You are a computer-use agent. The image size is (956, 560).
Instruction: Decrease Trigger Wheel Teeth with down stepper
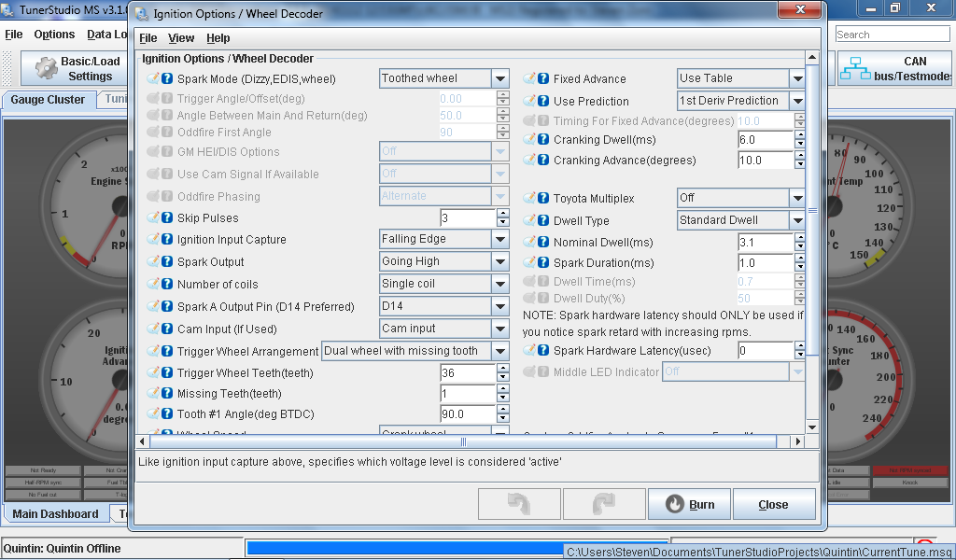coord(503,377)
